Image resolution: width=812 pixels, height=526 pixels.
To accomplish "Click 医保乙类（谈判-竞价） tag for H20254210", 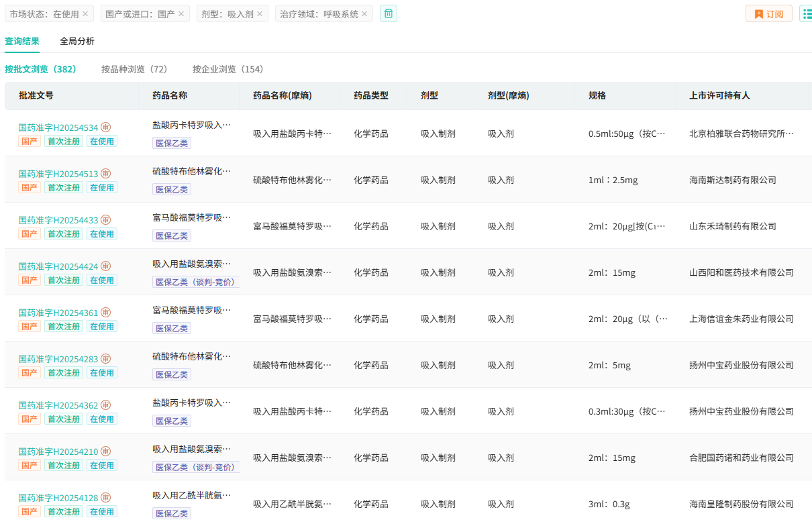I will tap(195, 467).
